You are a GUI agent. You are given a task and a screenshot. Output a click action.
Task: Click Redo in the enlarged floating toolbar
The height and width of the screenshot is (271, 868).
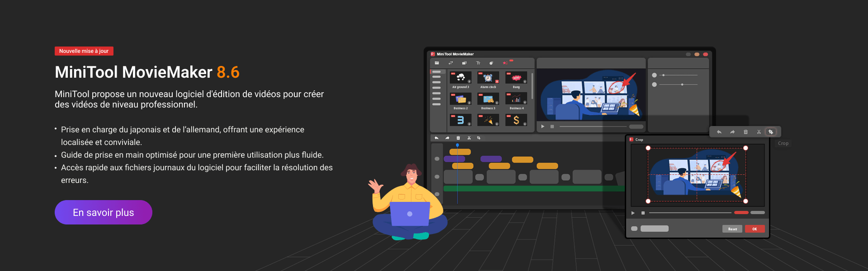(732, 132)
